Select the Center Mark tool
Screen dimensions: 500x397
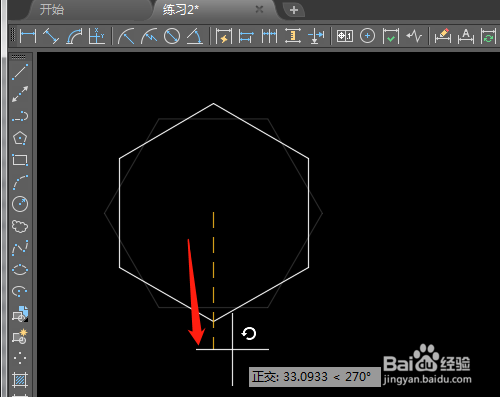(x=368, y=36)
